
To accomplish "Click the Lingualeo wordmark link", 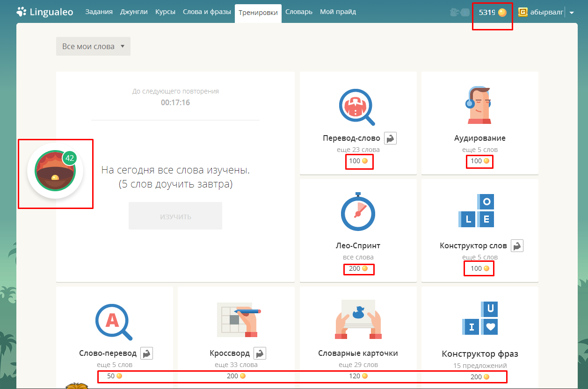I will coord(51,12).
